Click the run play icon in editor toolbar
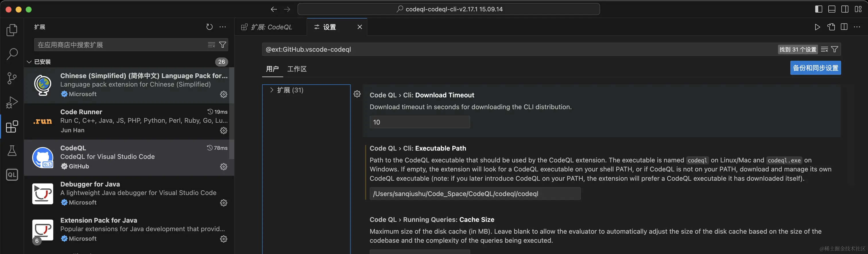868x254 pixels. 817,27
